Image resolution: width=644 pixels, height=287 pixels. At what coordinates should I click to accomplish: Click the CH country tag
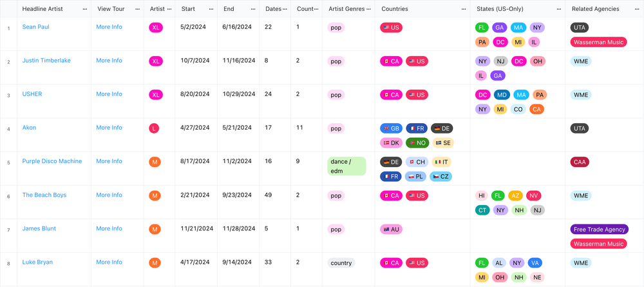pyautogui.click(x=417, y=162)
